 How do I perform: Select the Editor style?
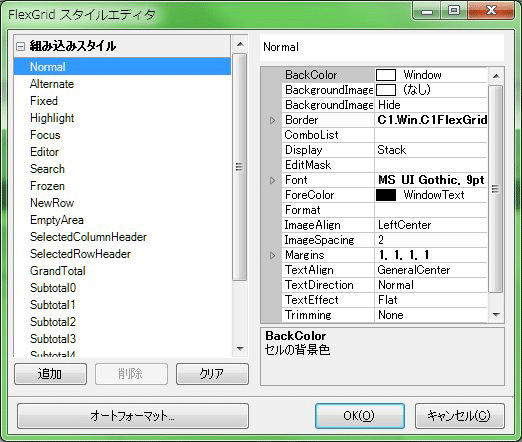[x=44, y=152]
